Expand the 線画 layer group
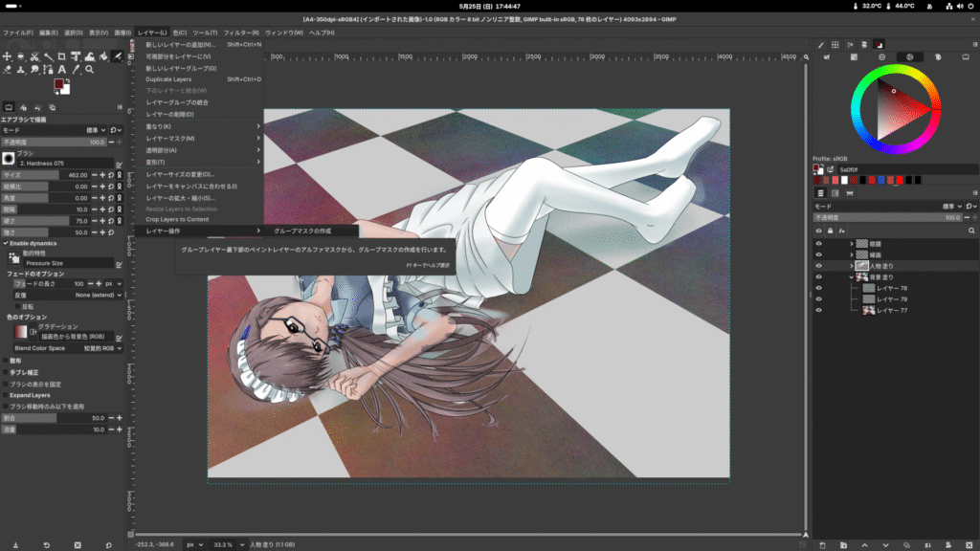 (851, 254)
